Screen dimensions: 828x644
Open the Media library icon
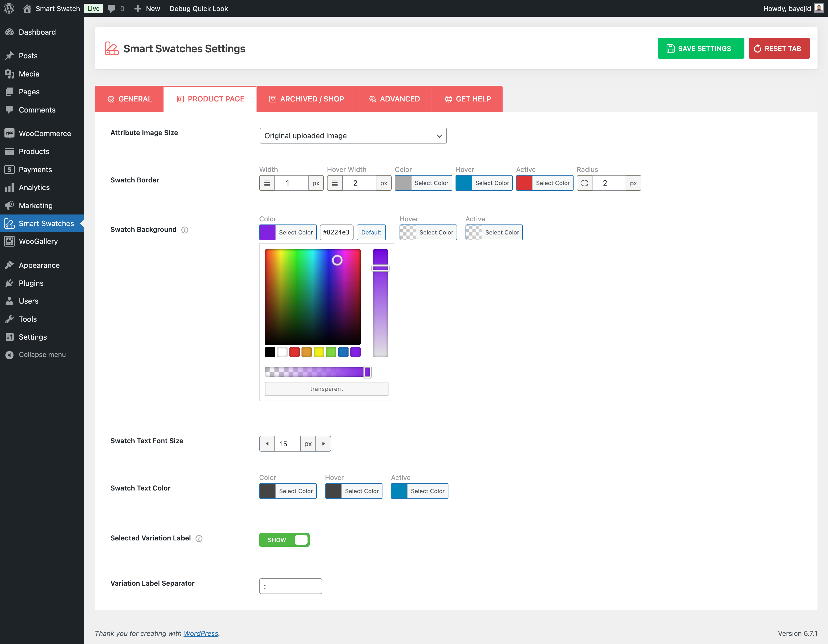[9, 74]
